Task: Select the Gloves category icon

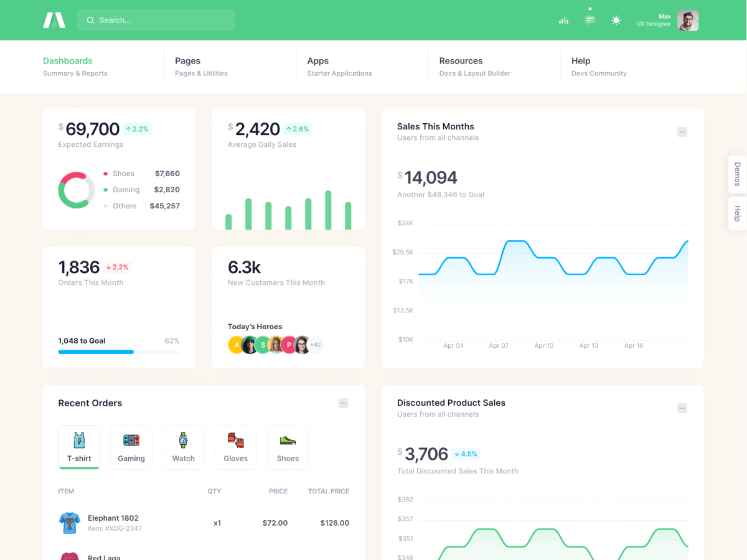Action: pyautogui.click(x=235, y=447)
